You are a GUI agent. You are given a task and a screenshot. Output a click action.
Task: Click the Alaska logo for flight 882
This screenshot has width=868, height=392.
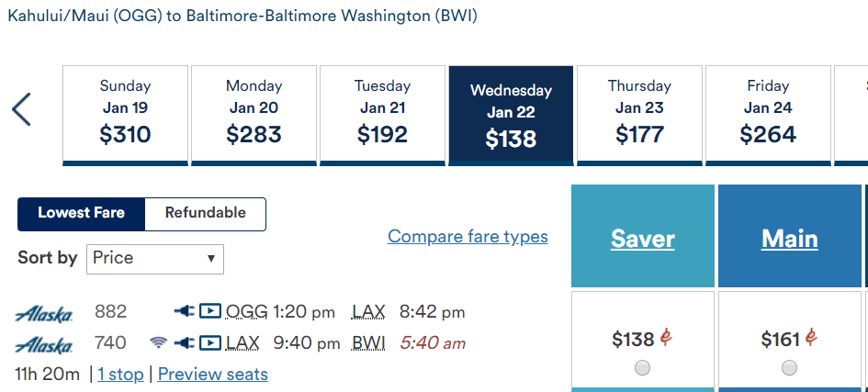44,314
